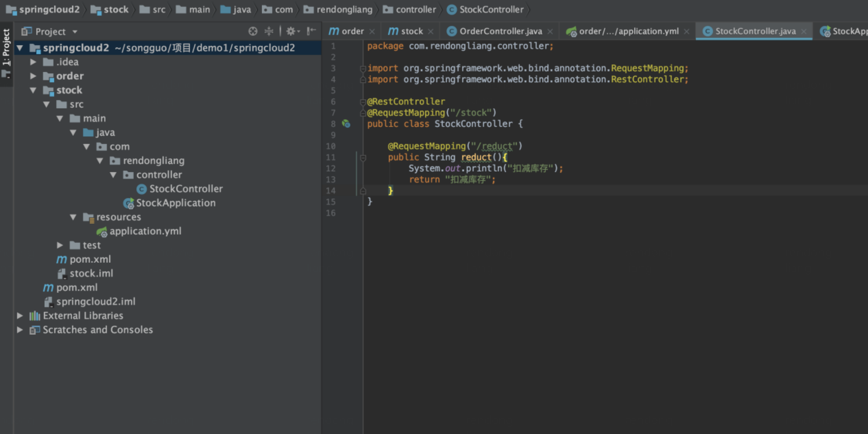Collapse the springcloud2 root node
868x434 pixels.
[x=20, y=48]
